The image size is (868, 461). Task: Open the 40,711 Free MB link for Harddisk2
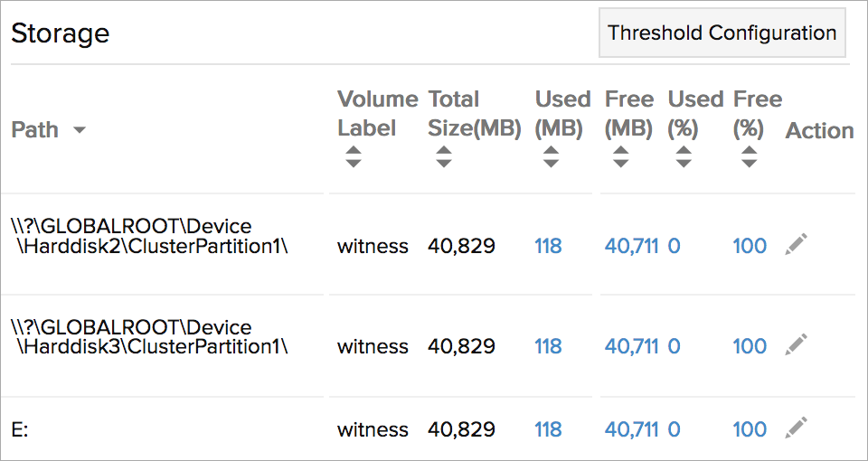pos(631,246)
